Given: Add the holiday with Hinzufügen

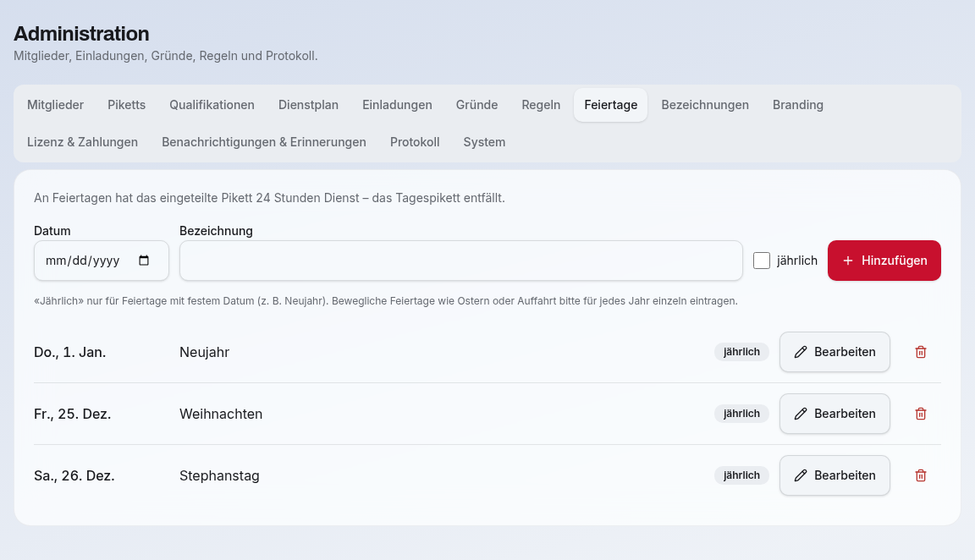Looking at the screenshot, I should coord(884,261).
